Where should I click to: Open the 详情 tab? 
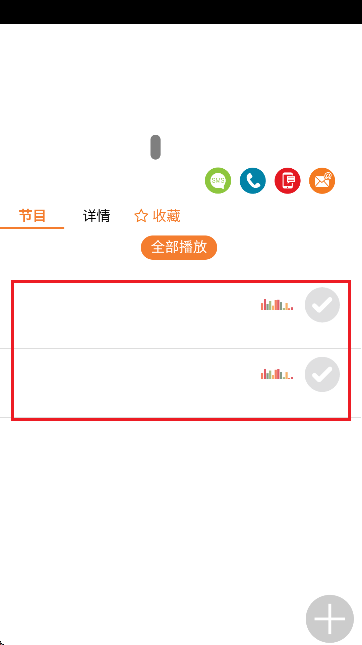coord(97,216)
